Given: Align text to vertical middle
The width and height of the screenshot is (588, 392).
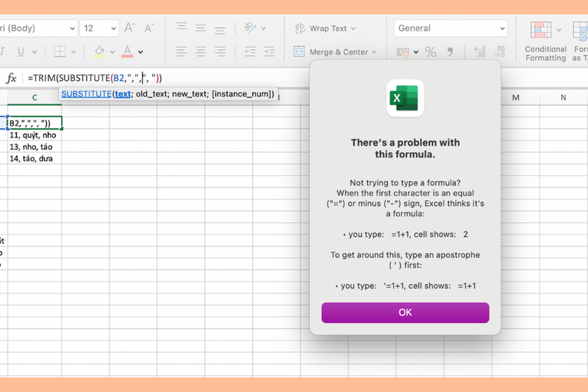Looking at the screenshot, I should point(201,29).
